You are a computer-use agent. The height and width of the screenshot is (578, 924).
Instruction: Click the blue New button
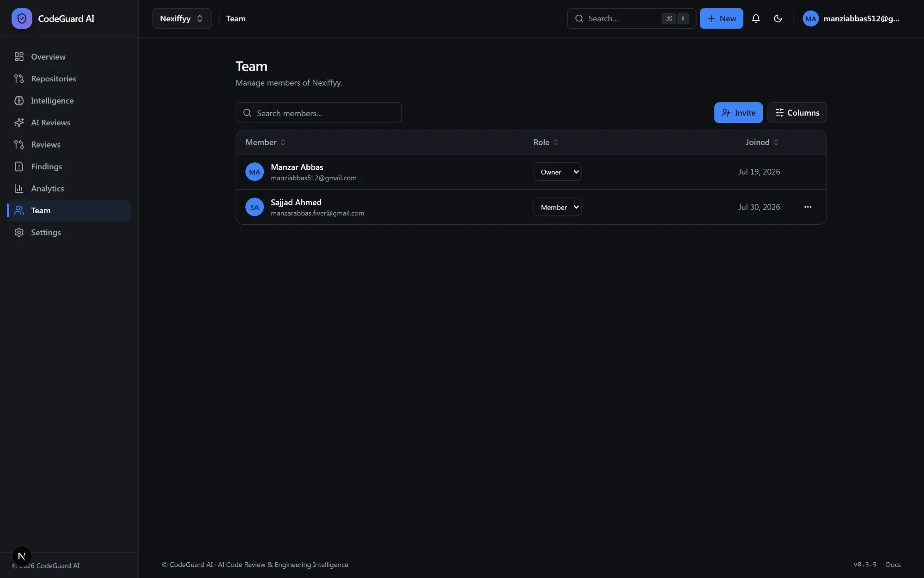[721, 18]
